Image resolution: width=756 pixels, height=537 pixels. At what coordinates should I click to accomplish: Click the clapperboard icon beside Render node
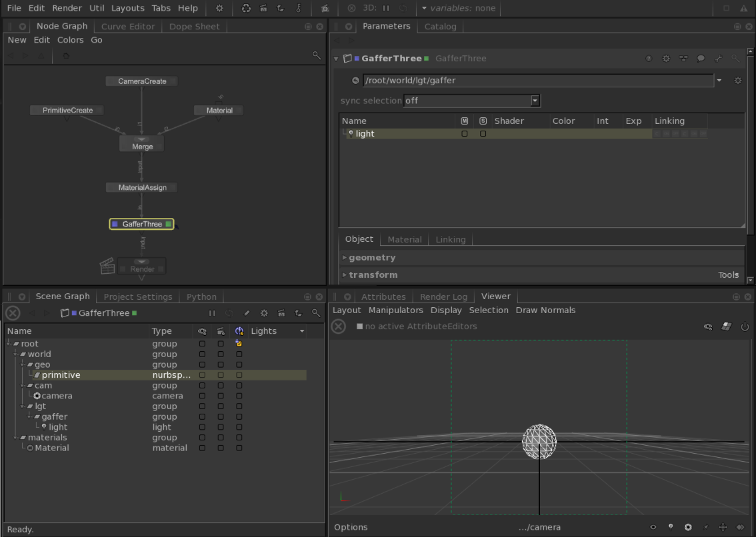(107, 267)
